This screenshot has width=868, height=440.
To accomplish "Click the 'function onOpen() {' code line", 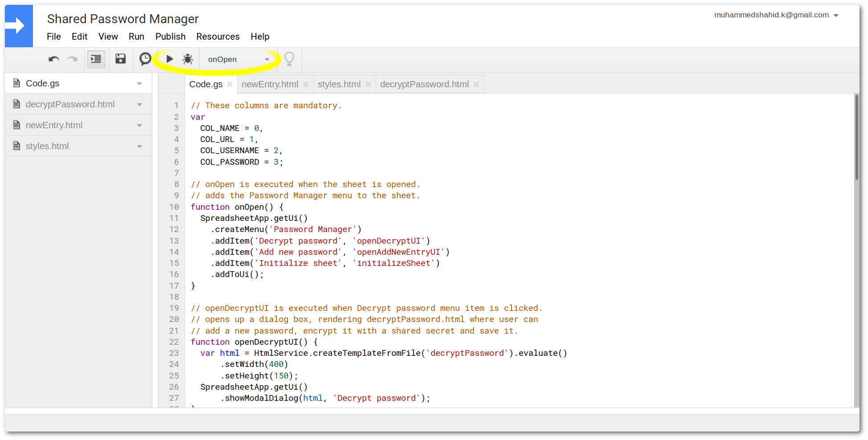I will (237, 207).
